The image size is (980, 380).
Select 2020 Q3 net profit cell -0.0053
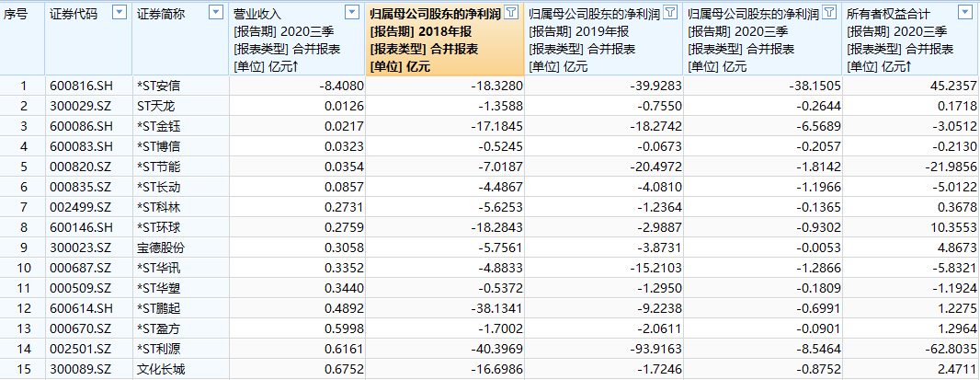coord(762,248)
